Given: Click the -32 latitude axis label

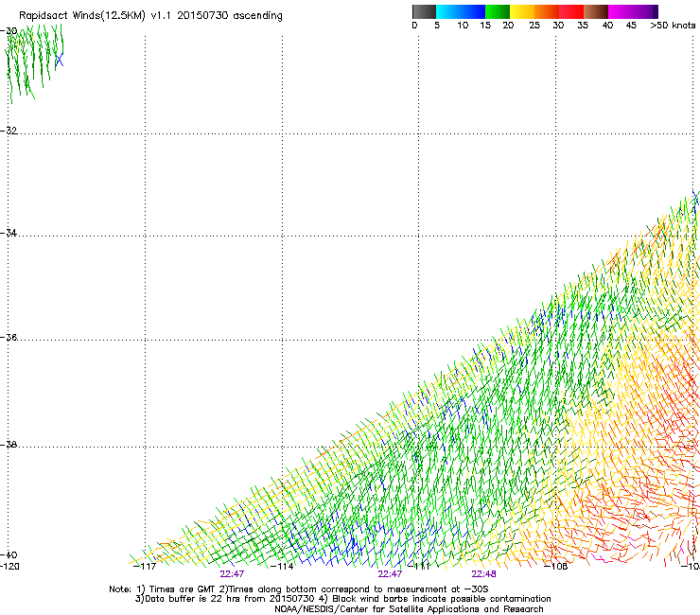Looking at the screenshot, I should point(9,131).
